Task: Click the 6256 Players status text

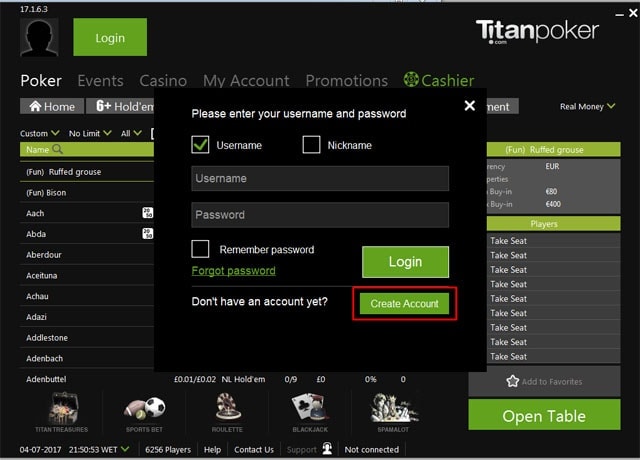Action: (x=168, y=449)
